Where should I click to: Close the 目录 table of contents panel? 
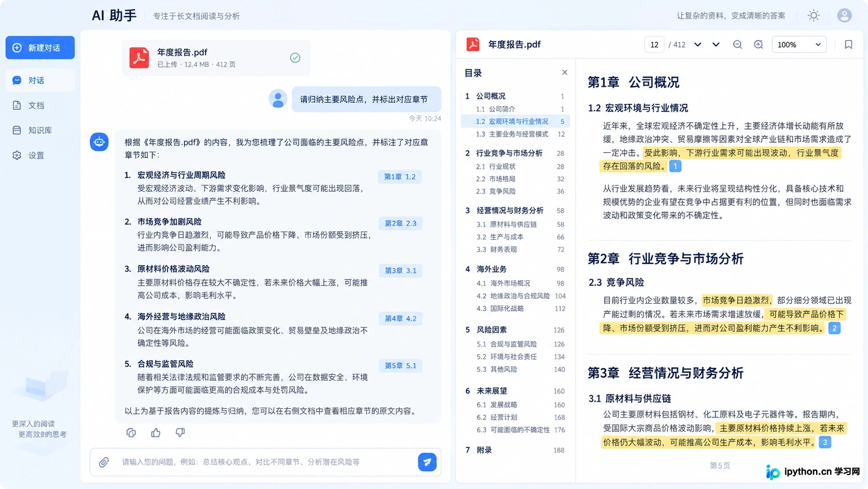tap(565, 73)
